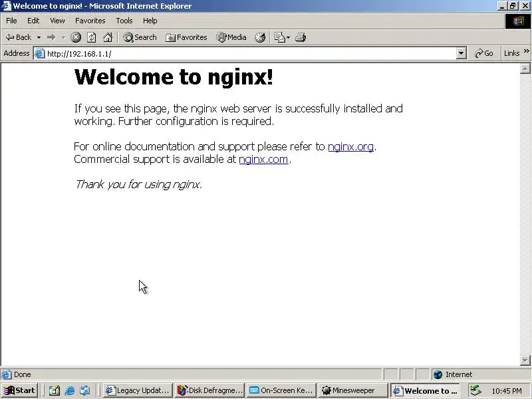Open the Favorites pane from toolbar
This screenshot has height=399, width=532.
tap(186, 37)
